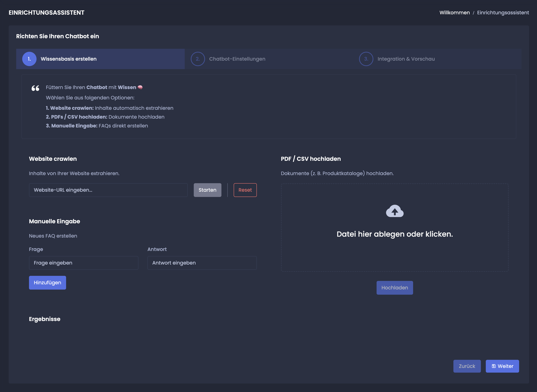Go back with the Zurück button
This screenshot has width=537, height=392.
467,366
